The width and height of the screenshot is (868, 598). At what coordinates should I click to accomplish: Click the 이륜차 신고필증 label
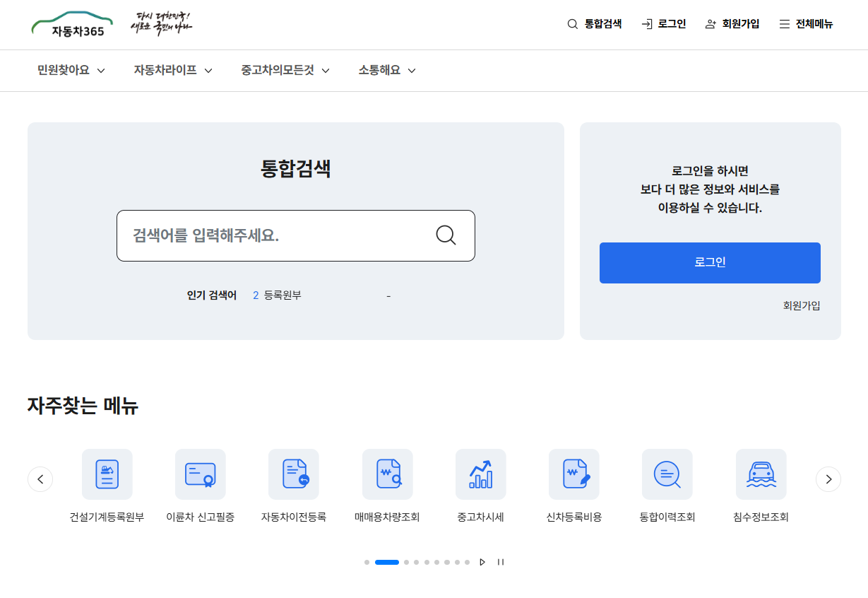(200, 517)
